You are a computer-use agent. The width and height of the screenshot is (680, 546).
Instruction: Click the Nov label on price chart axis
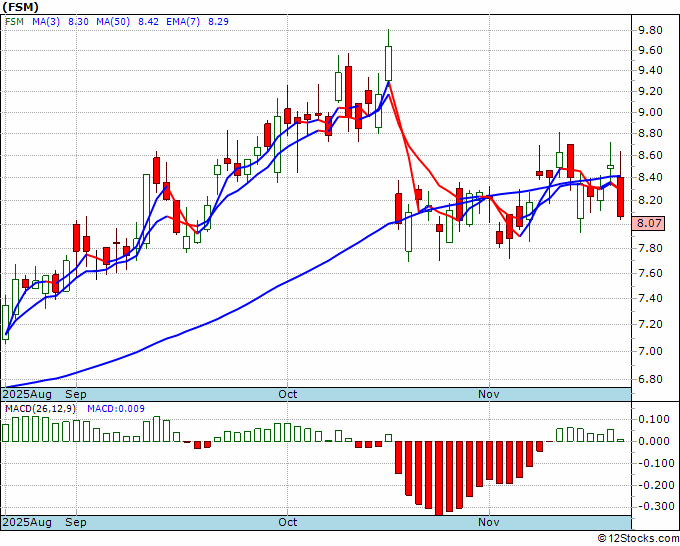pyautogui.click(x=489, y=394)
